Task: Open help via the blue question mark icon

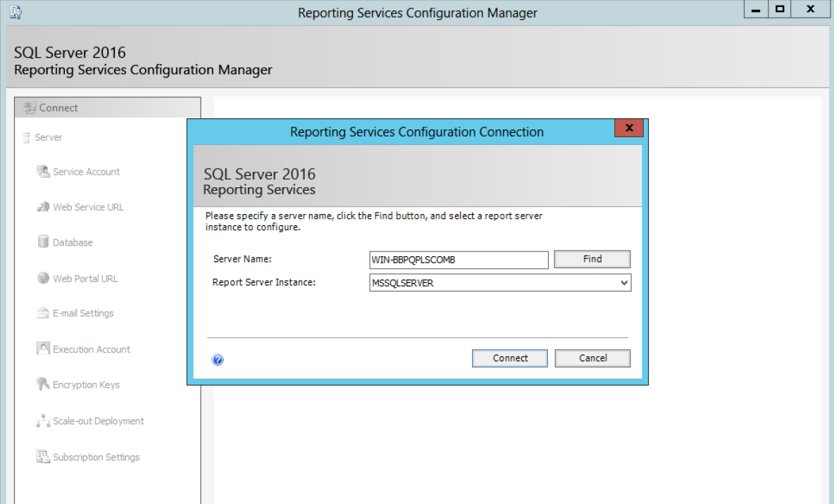Action: [x=218, y=360]
